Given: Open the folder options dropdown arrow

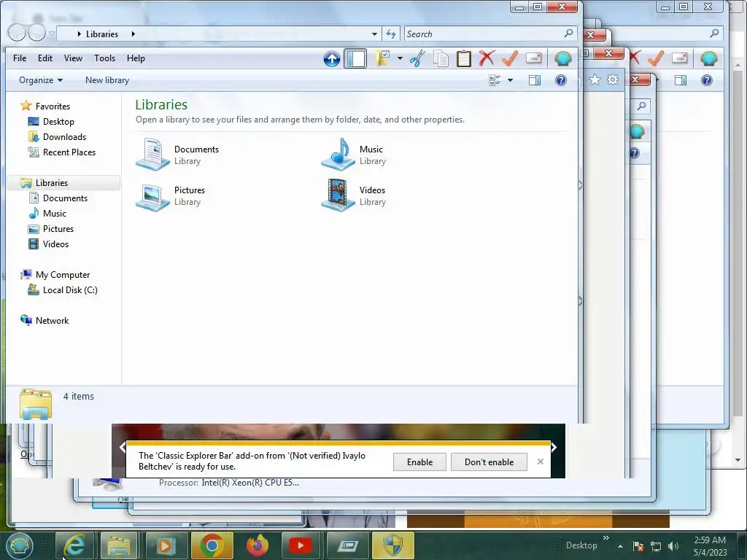Looking at the screenshot, I should tap(400, 58).
